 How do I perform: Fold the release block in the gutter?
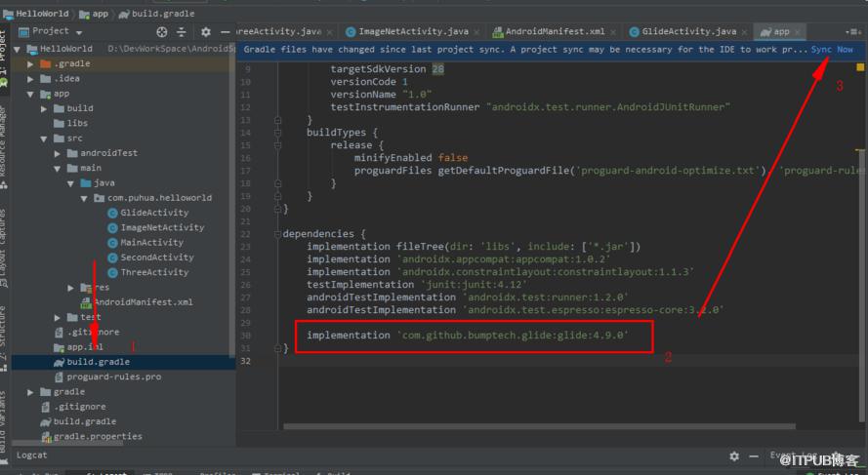(278, 145)
